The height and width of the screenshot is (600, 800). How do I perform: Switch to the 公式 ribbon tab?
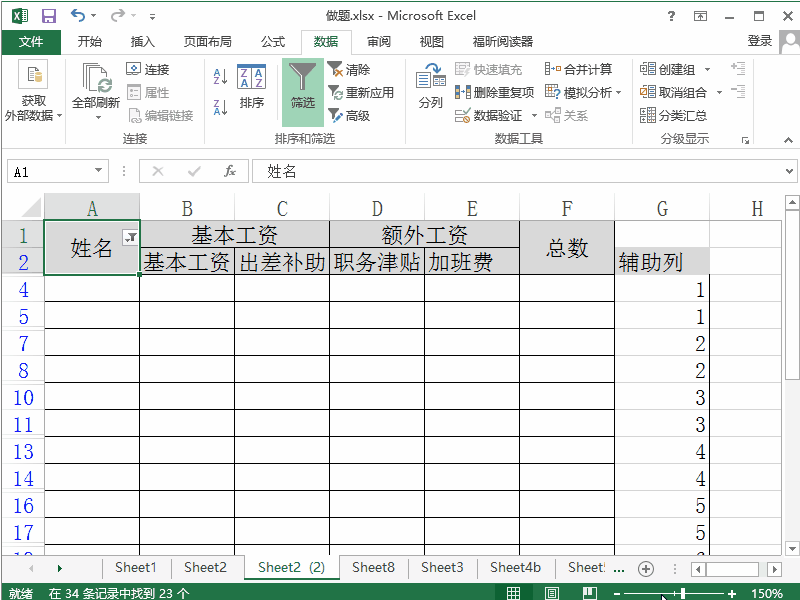click(x=273, y=43)
